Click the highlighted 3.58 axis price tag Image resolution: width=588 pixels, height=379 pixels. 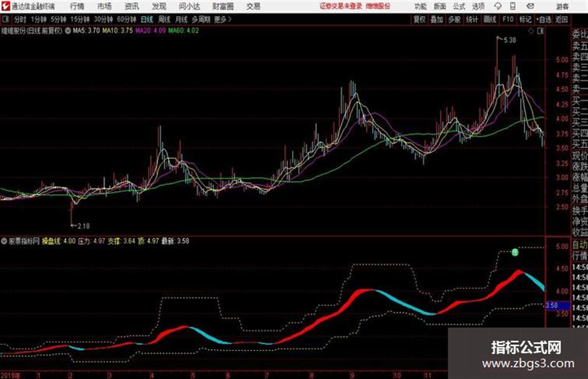tap(558, 306)
